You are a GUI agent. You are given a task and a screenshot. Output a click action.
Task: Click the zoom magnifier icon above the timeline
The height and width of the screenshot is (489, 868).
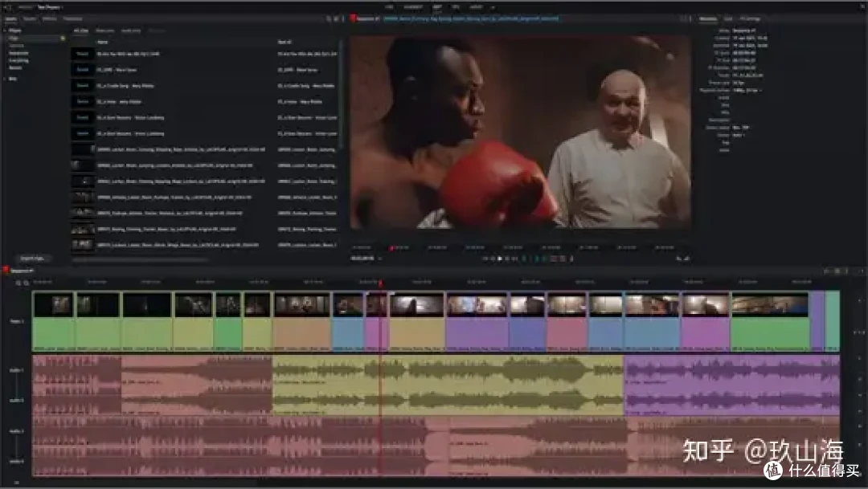tap(18, 283)
